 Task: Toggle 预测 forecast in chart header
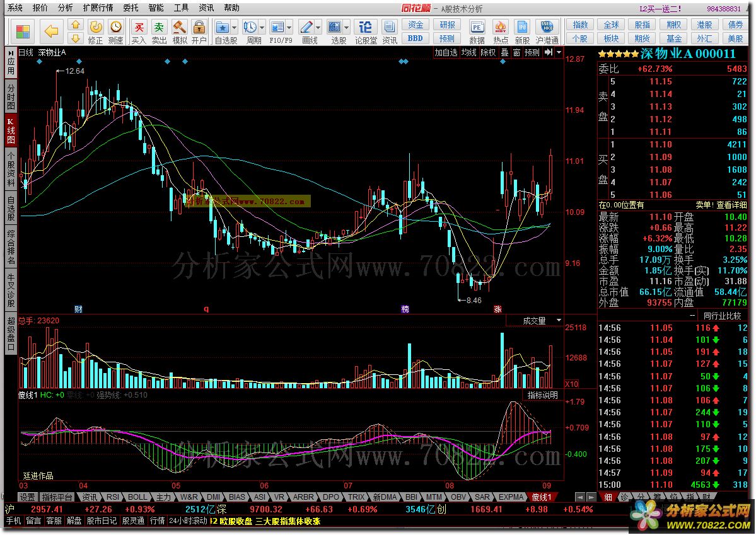[x=532, y=52]
